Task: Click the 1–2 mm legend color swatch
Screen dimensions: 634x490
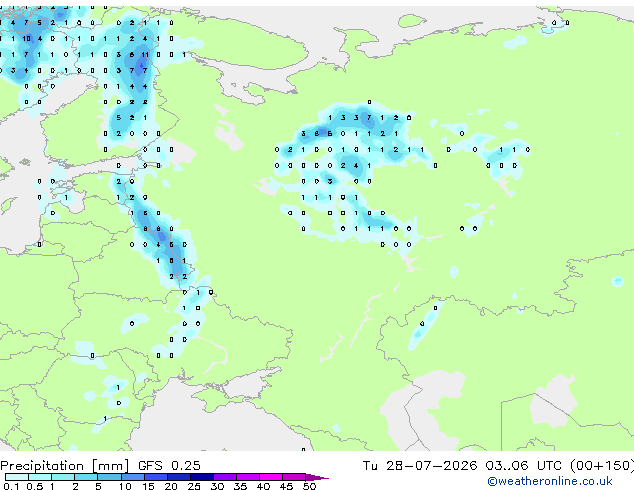Action: 63,477
